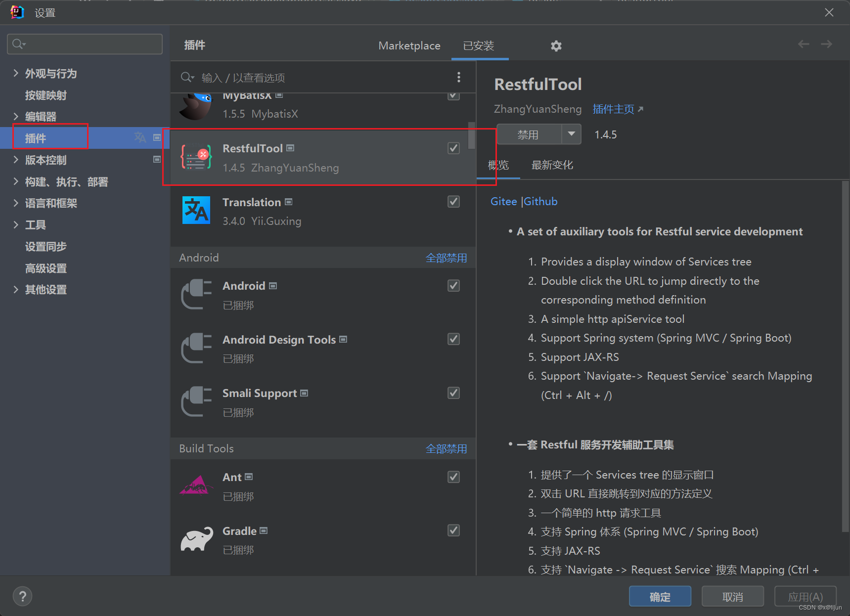
Task: Select the Gradle elephant icon
Action: [196, 539]
